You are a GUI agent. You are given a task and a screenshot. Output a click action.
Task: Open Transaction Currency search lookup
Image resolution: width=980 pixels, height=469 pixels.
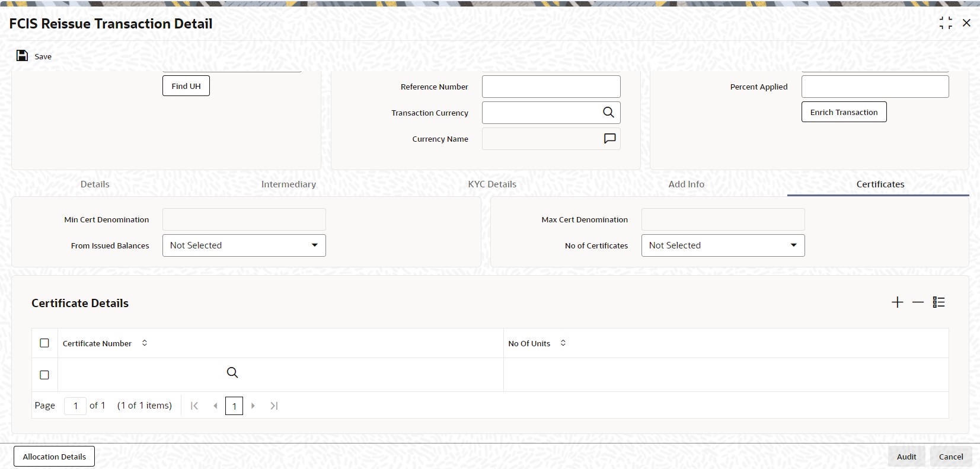point(608,113)
